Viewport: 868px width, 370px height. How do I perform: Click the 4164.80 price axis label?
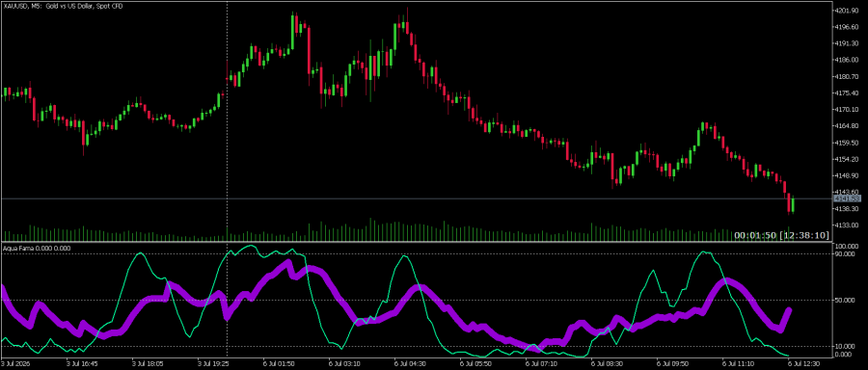848,126
